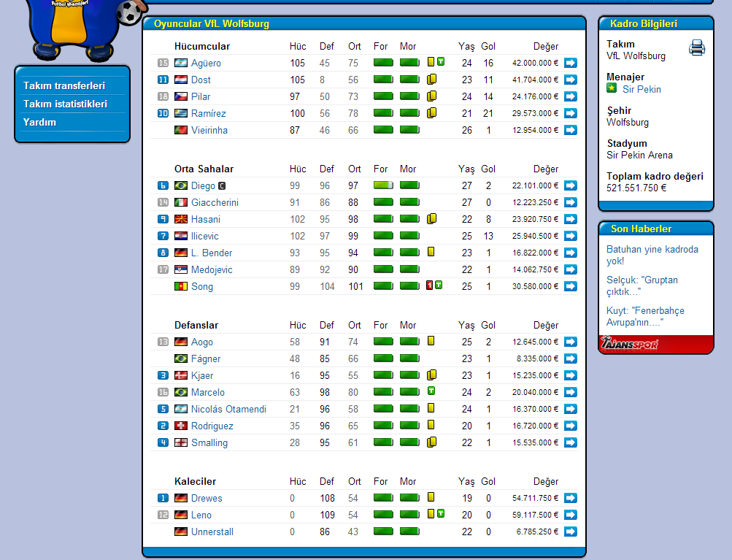Open player Drewes's profile link
Image resolution: width=732 pixels, height=560 pixels.
click(207, 499)
